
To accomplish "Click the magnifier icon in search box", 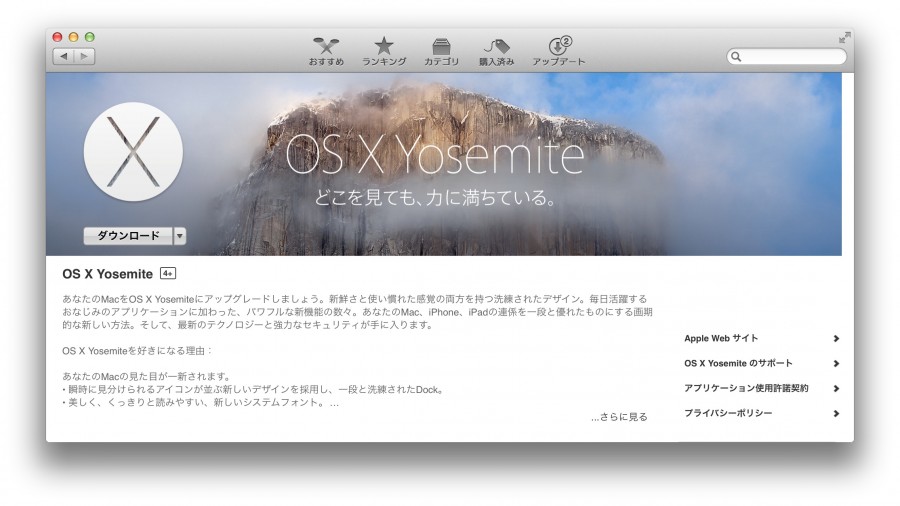I will point(736,57).
